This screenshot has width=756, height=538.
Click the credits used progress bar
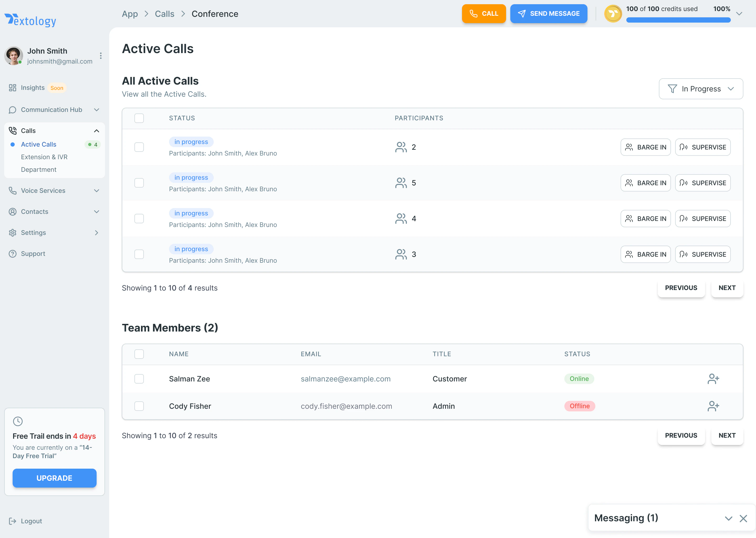tap(678, 20)
